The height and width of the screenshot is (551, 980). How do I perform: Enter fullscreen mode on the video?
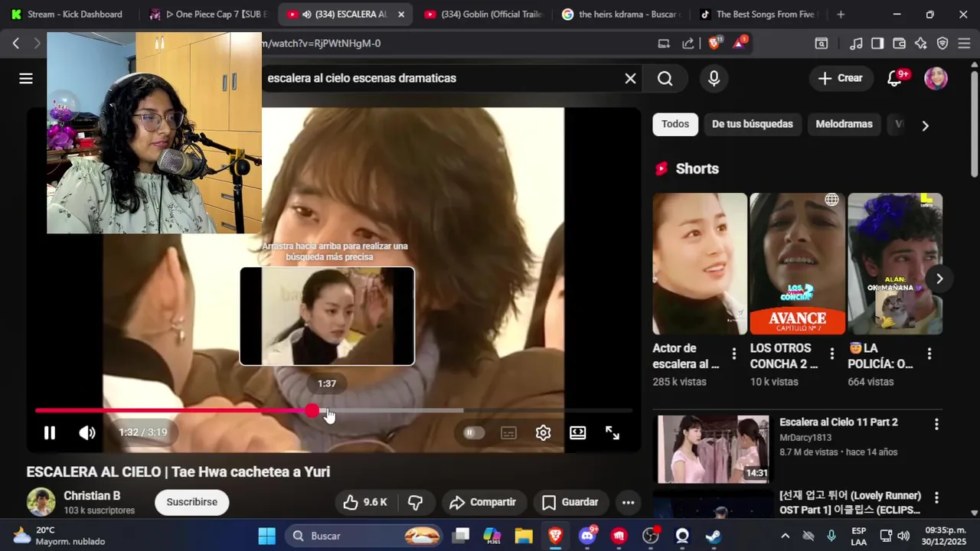tap(612, 433)
